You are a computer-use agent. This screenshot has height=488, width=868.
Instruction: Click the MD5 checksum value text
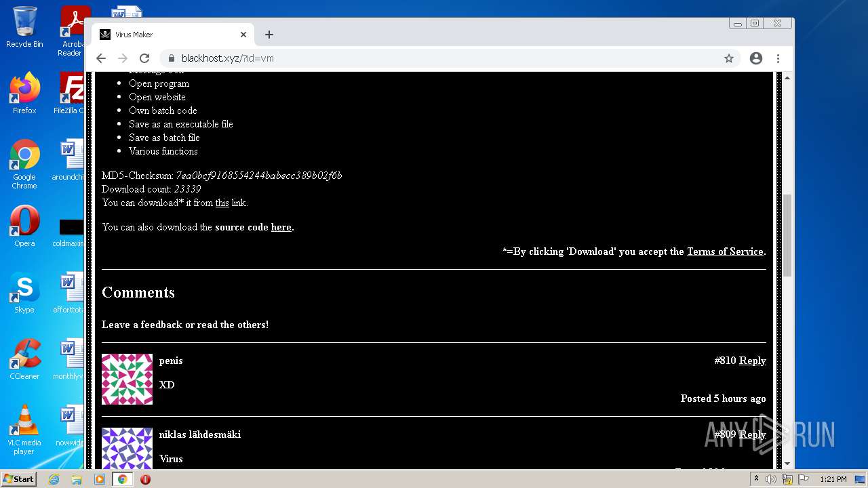258,176
